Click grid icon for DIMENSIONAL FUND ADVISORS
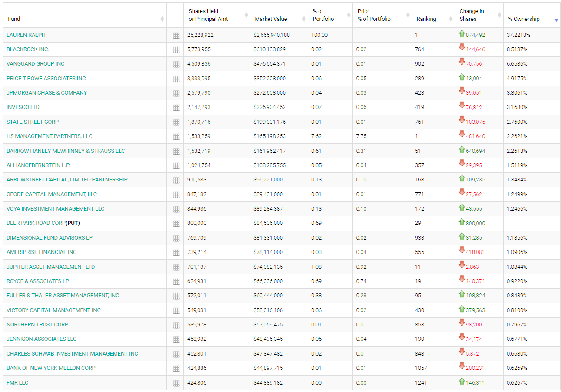 point(176,238)
